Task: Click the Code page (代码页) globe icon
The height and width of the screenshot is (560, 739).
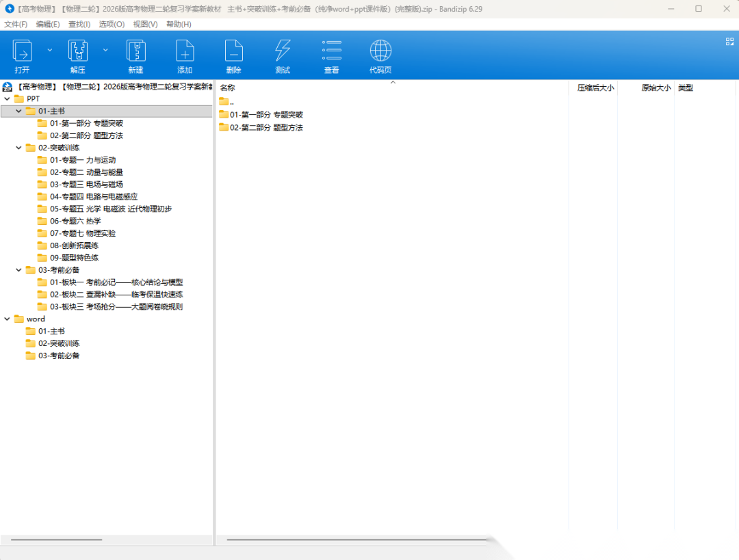Action: [x=380, y=52]
